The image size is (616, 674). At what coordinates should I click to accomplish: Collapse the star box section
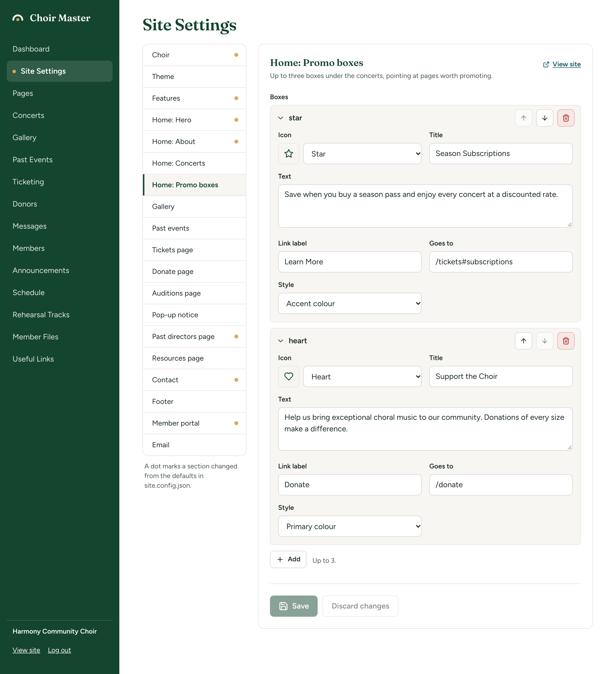coord(281,118)
